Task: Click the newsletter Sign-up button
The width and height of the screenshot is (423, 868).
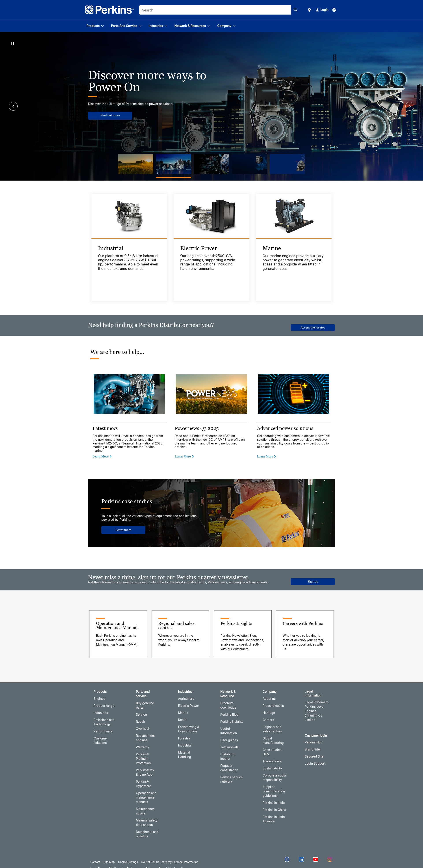Action: (x=313, y=582)
